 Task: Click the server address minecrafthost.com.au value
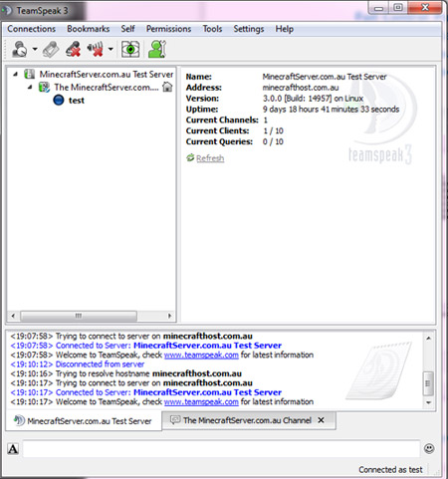point(301,88)
